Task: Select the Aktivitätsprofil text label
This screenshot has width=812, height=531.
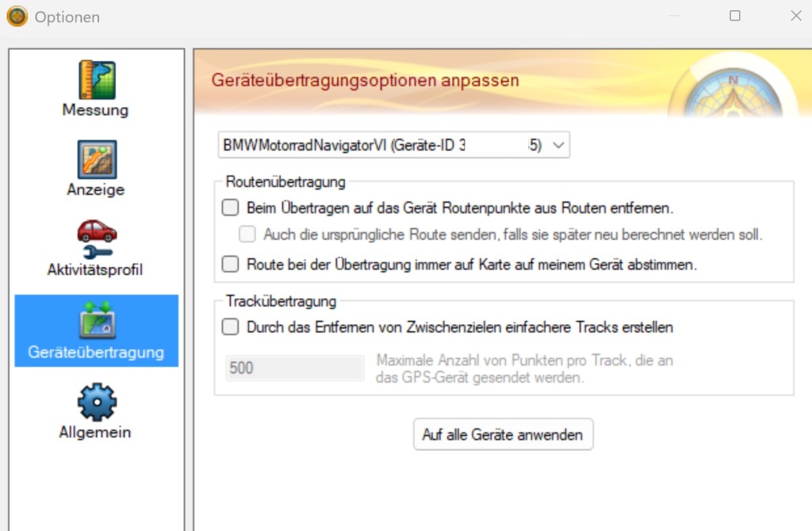Action: coord(95,270)
